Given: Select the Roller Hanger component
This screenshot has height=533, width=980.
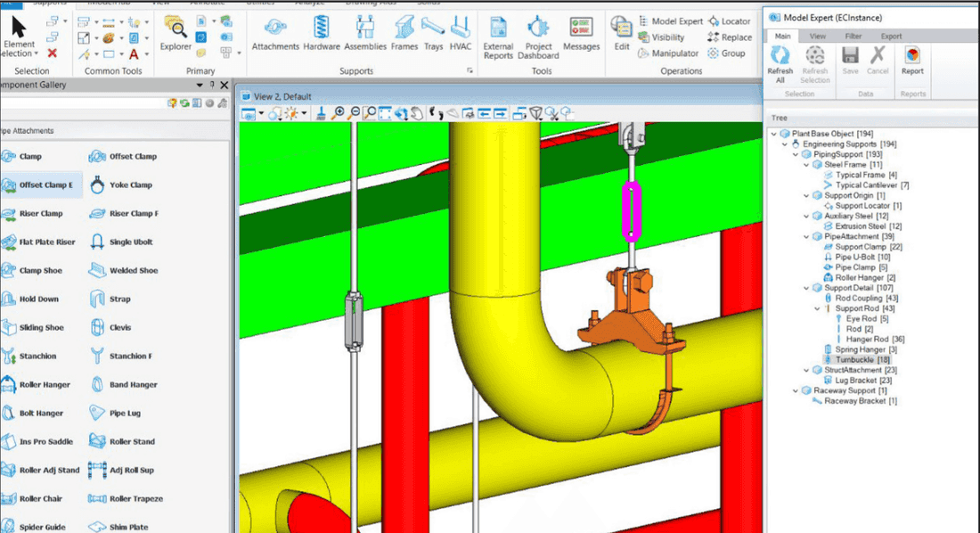Looking at the screenshot, I should tap(37, 385).
